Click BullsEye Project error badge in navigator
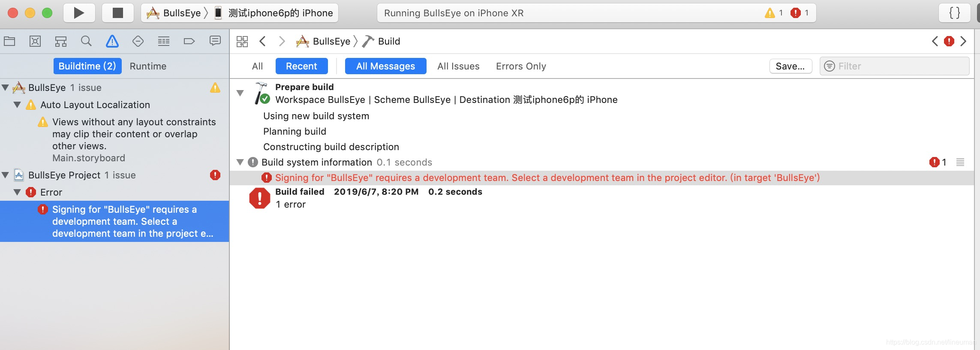 pos(215,175)
